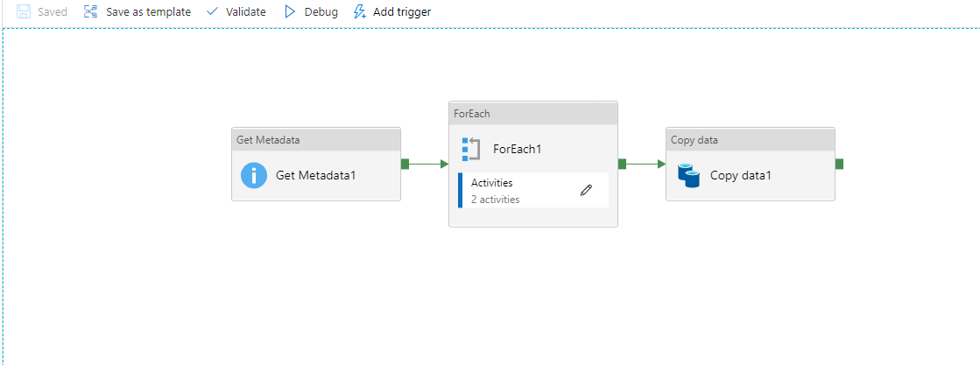The image size is (980, 365).
Task: Click the grayed-out Saved disk icon
Action: tap(24, 12)
